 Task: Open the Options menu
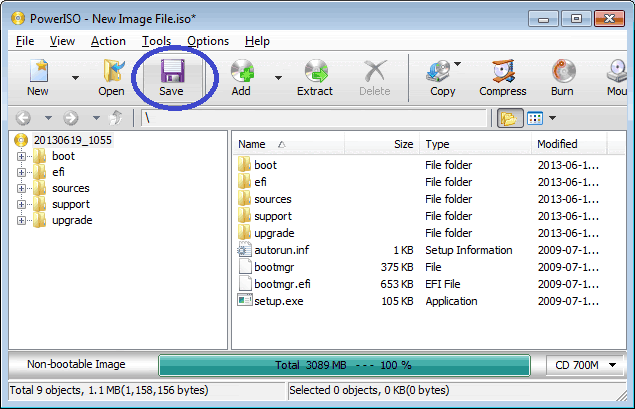(208, 41)
